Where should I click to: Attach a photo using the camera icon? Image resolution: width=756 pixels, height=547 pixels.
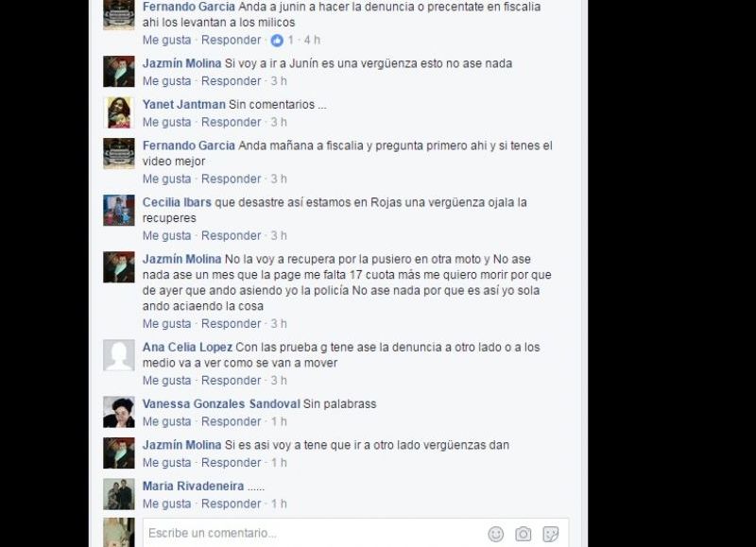click(524, 534)
